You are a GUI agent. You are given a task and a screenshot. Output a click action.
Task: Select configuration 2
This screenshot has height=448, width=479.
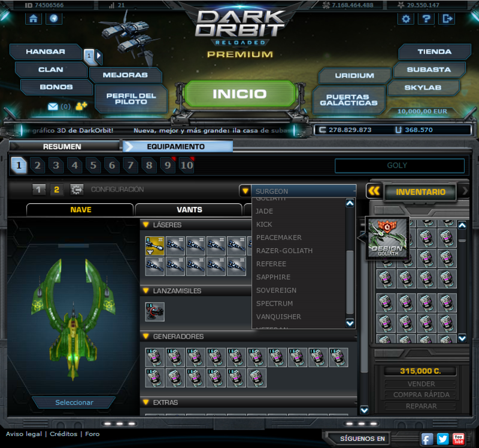(56, 190)
